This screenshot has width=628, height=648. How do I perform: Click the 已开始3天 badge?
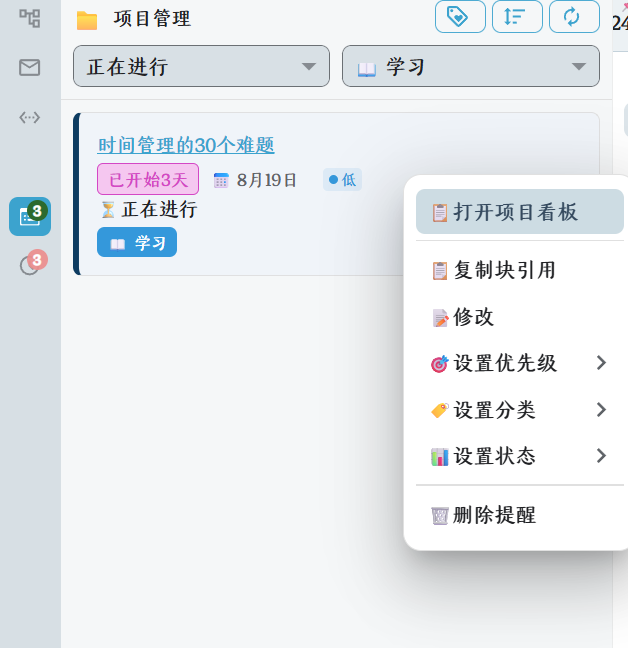[148, 179]
